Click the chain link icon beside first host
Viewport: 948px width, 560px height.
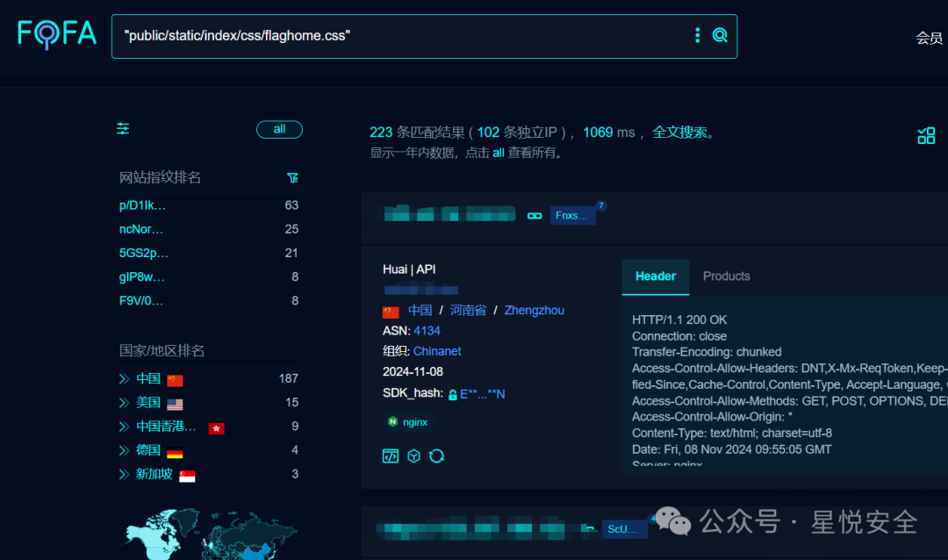(x=535, y=215)
